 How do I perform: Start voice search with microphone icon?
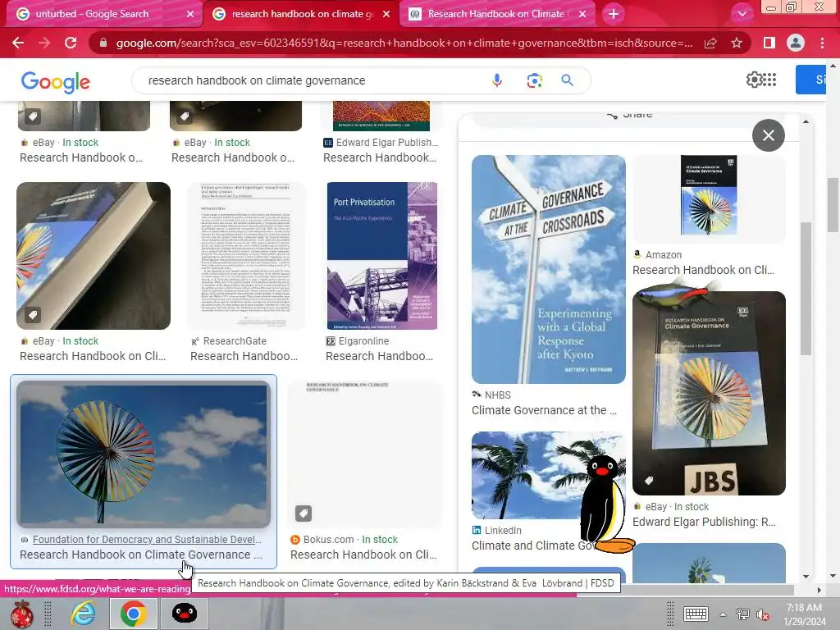point(497,80)
